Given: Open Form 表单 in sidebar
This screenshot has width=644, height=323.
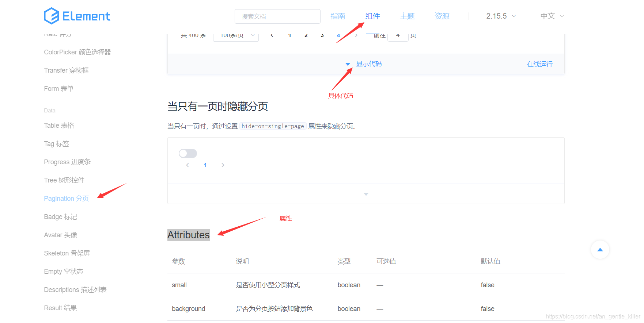Looking at the screenshot, I should (58, 89).
